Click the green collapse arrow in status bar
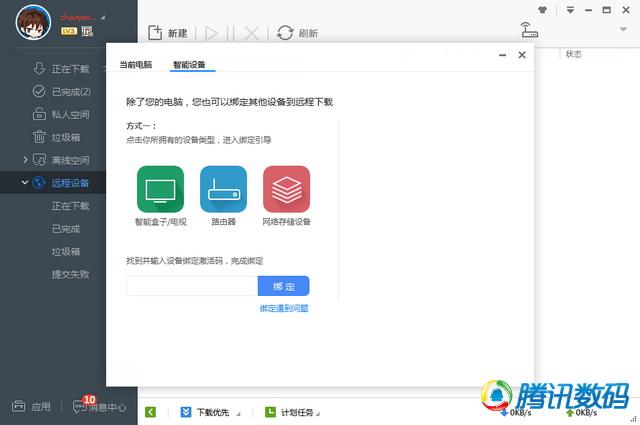 [150, 412]
